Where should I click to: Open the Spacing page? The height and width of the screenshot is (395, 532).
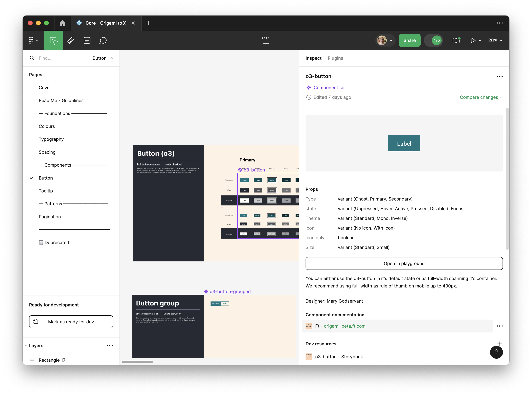tap(47, 152)
